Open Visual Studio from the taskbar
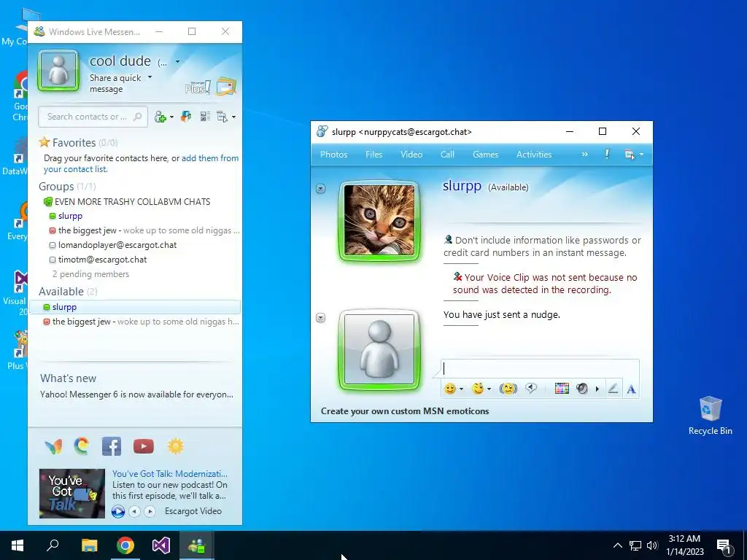The height and width of the screenshot is (560, 747). point(161,545)
